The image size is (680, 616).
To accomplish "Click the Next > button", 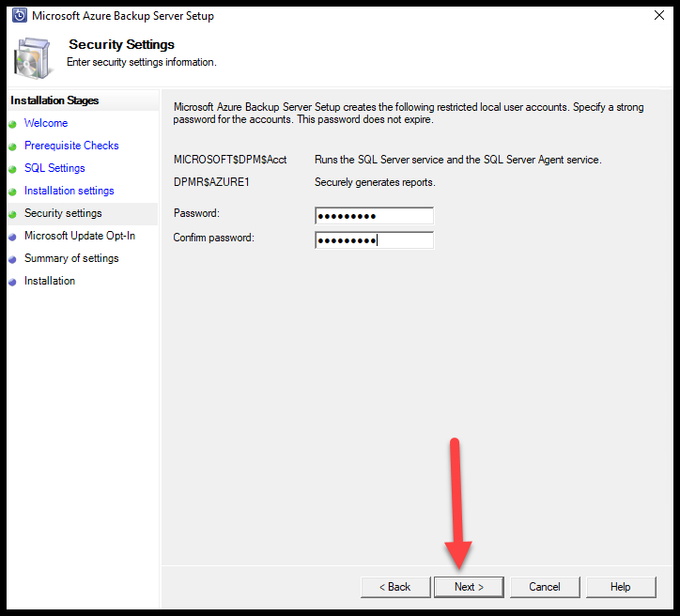I will [x=469, y=587].
